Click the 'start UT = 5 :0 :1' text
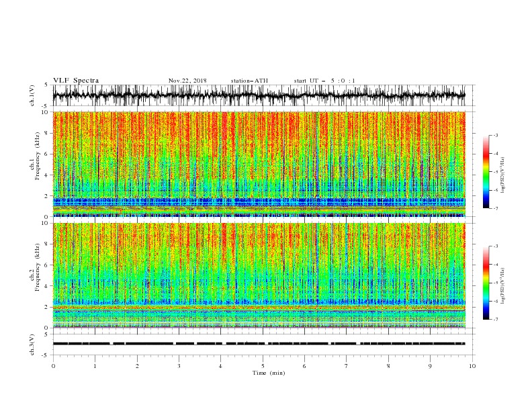532x411 pixels. 324,81
